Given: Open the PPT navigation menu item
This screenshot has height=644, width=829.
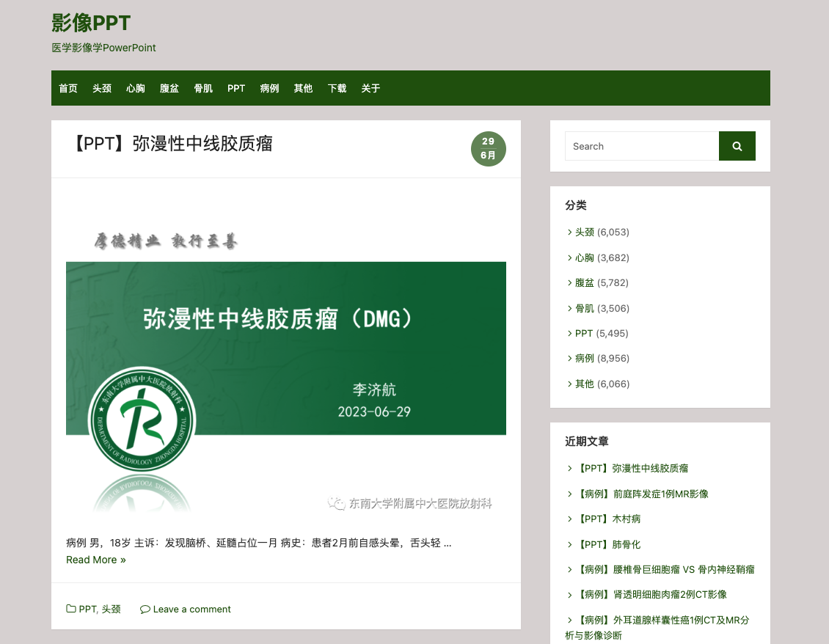Looking at the screenshot, I should (x=236, y=88).
